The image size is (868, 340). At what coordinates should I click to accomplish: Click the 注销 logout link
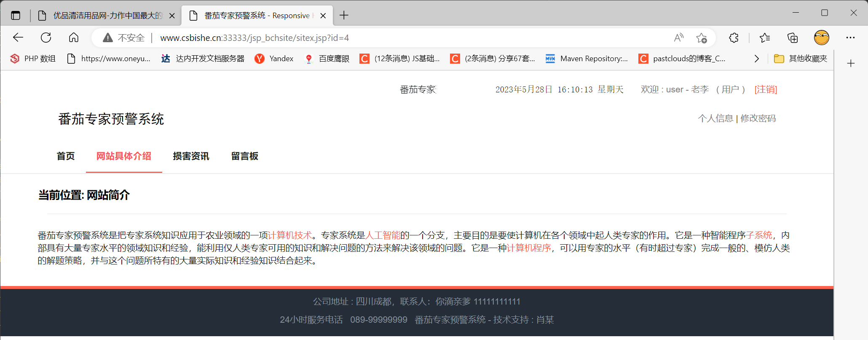[x=766, y=89]
